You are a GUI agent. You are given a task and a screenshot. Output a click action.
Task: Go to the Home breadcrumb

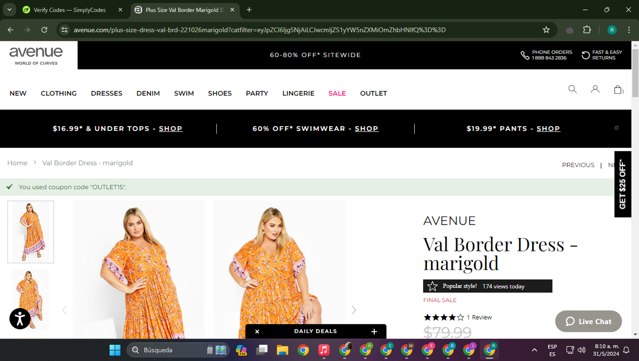[x=17, y=163]
